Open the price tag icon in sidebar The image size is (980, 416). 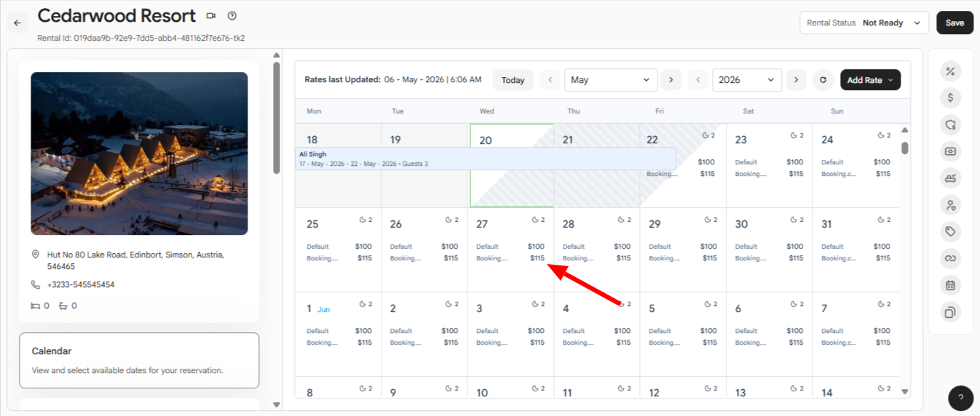pos(950,231)
